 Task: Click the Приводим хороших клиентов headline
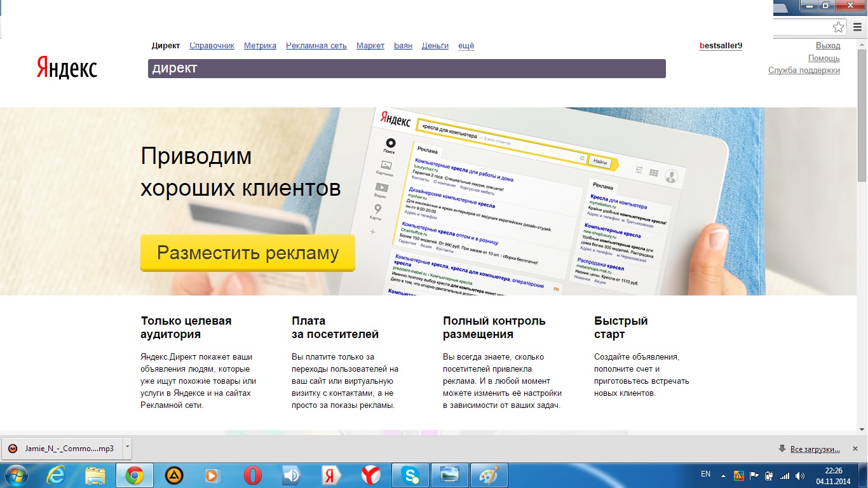tap(241, 172)
